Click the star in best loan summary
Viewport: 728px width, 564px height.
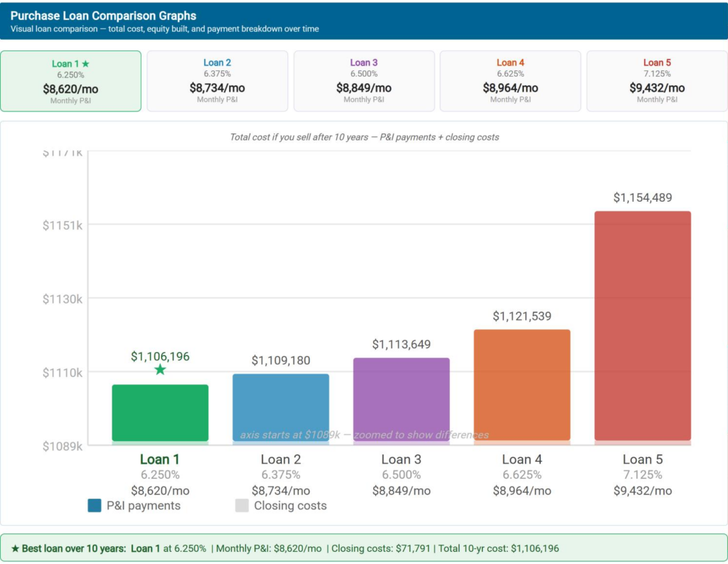(x=15, y=548)
